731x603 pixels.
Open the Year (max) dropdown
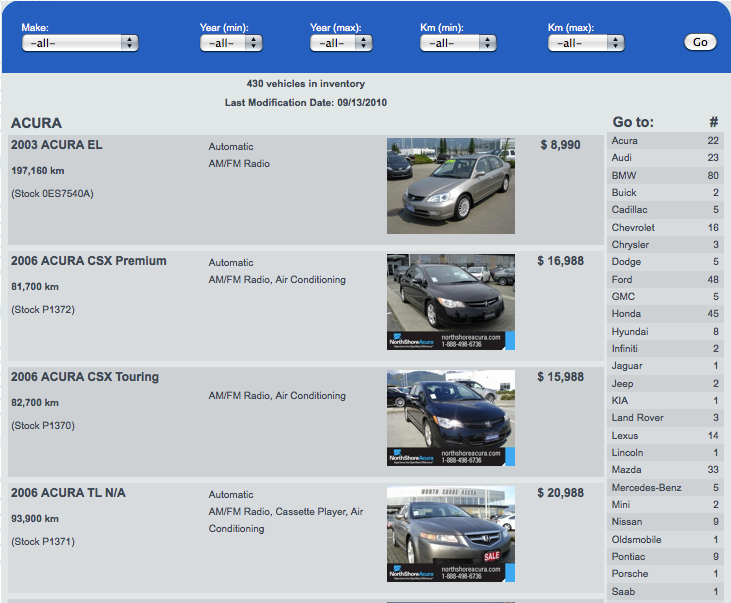coord(341,43)
